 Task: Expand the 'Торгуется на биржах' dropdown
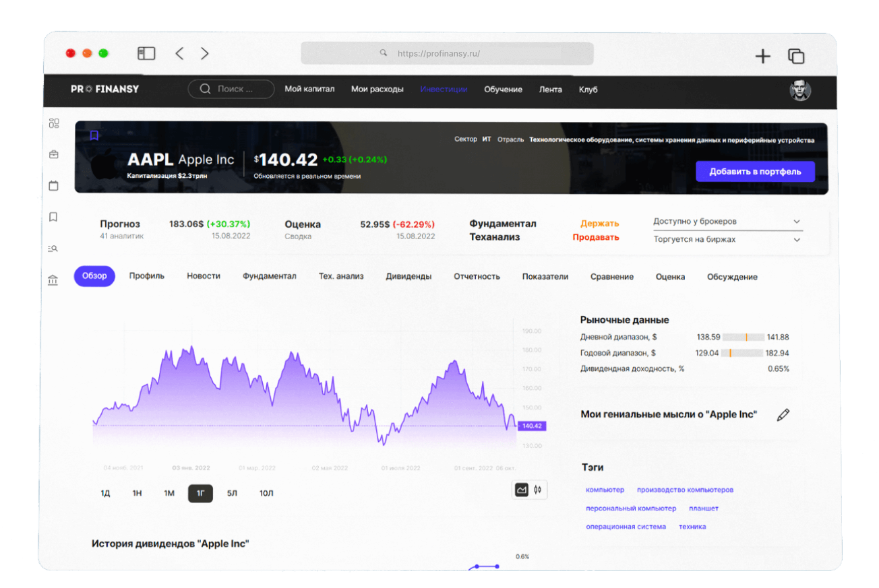pyautogui.click(x=728, y=240)
